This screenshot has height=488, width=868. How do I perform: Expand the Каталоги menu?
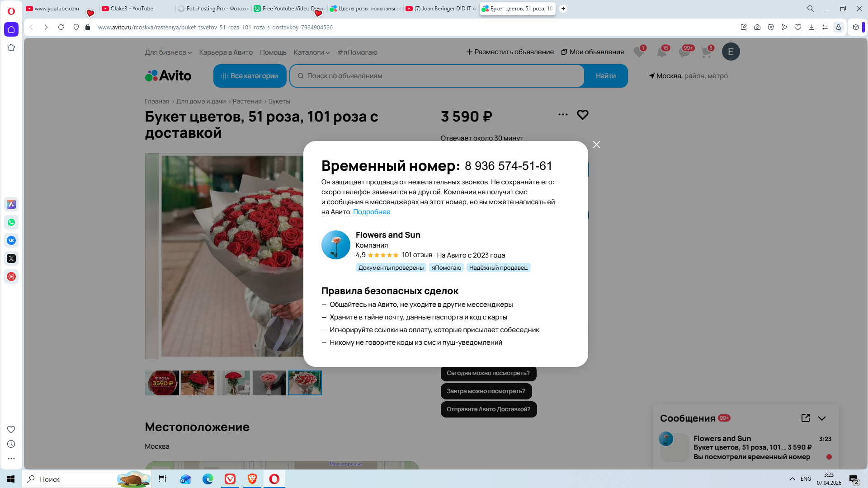[311, 52]
